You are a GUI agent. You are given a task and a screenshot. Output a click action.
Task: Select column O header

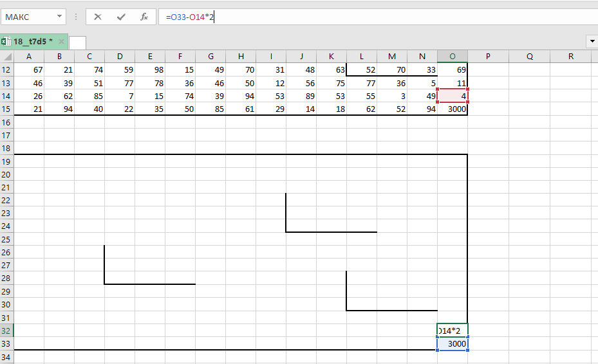[453, 57]
